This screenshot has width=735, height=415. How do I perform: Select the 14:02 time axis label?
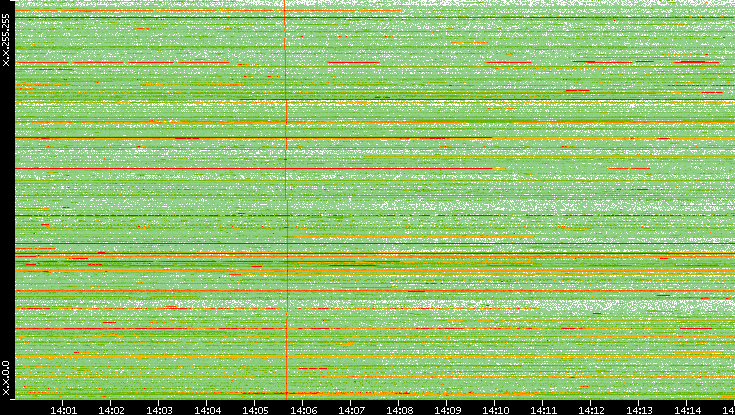[x=111, y=410]
